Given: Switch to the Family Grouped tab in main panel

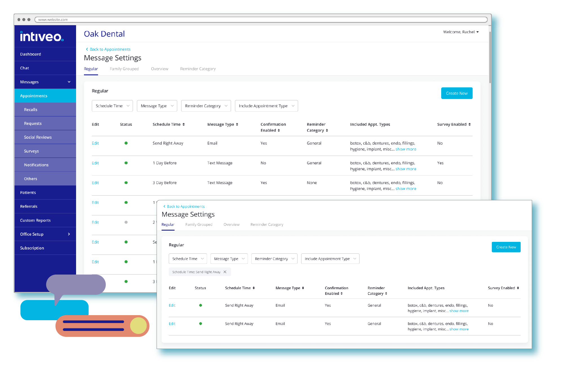Looking at the screenshot, I should [124, 69].
